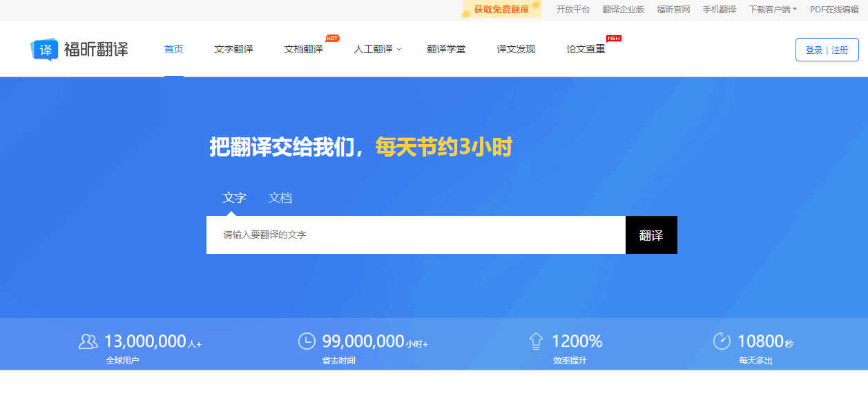Switch to the 文字 tab
This screenshot has height=398, width=868.
[x=235, y=198]
